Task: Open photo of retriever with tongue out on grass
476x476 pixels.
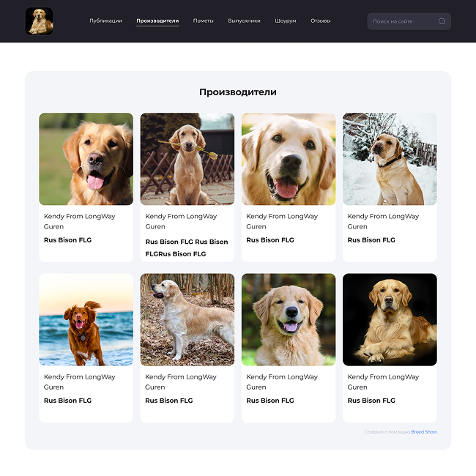Action: pyautogui.click(x=86, y=159)
